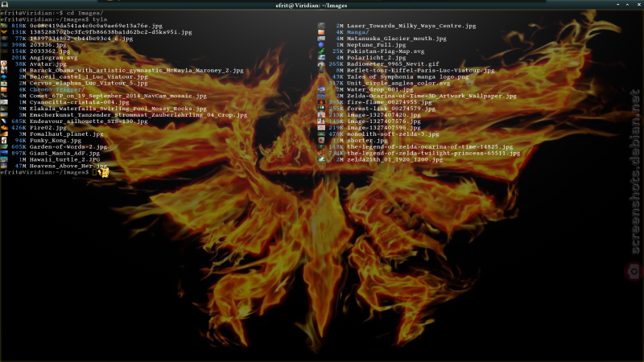Click the thumbnail beside image-1327407576.jpg
Viewport: 644px width, 362px height.
click(321, 121)
